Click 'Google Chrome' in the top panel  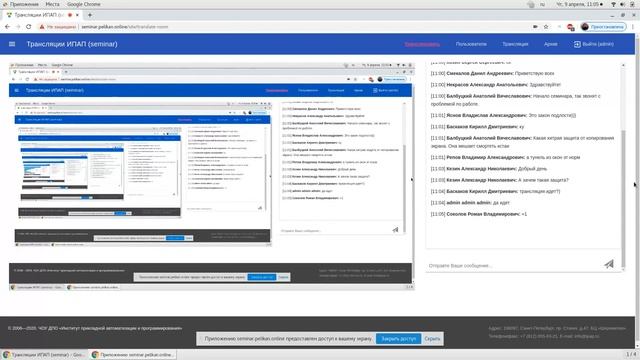coord(84,4)
